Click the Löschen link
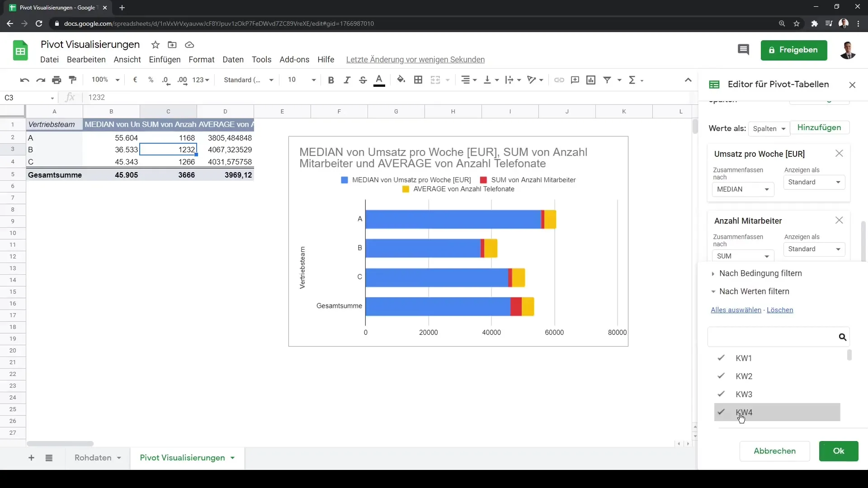The width and height of the screenshot is (868, 488). 780,310
